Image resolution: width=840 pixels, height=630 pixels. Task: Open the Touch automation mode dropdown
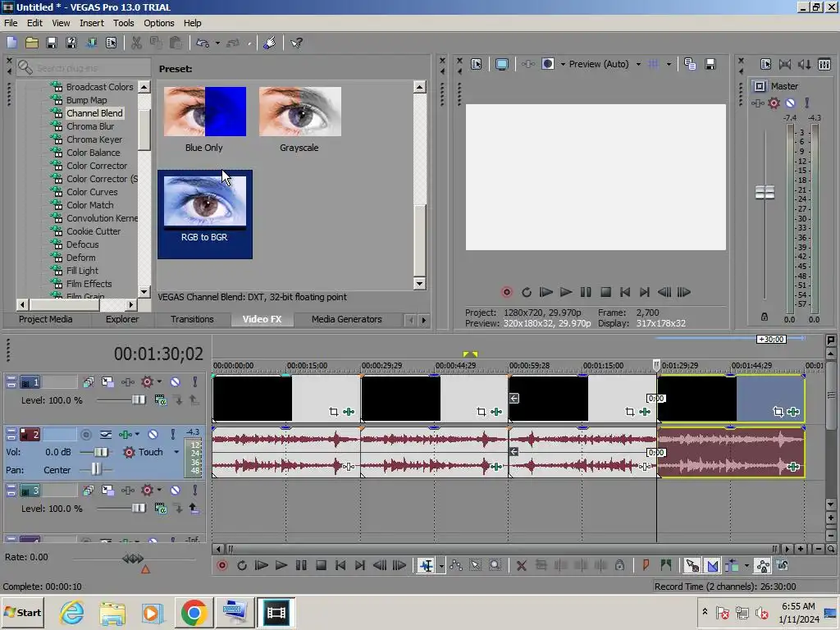point(176,452)
